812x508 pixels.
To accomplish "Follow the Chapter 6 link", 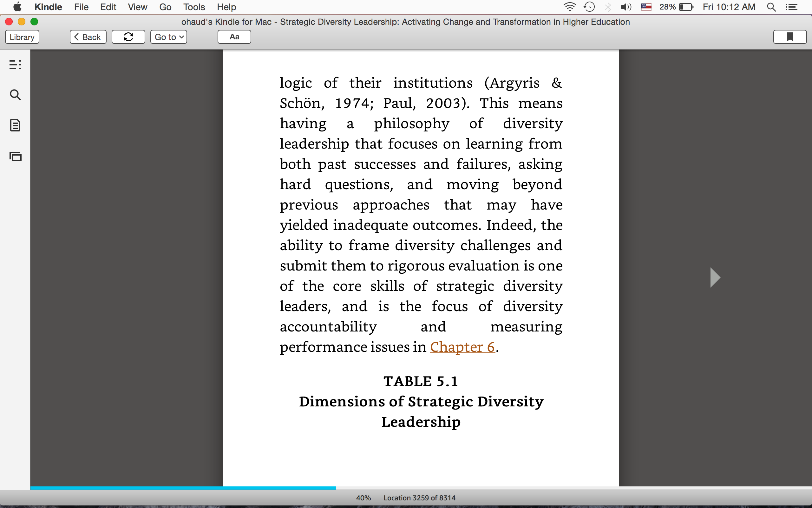I will (x=462, y=347).
